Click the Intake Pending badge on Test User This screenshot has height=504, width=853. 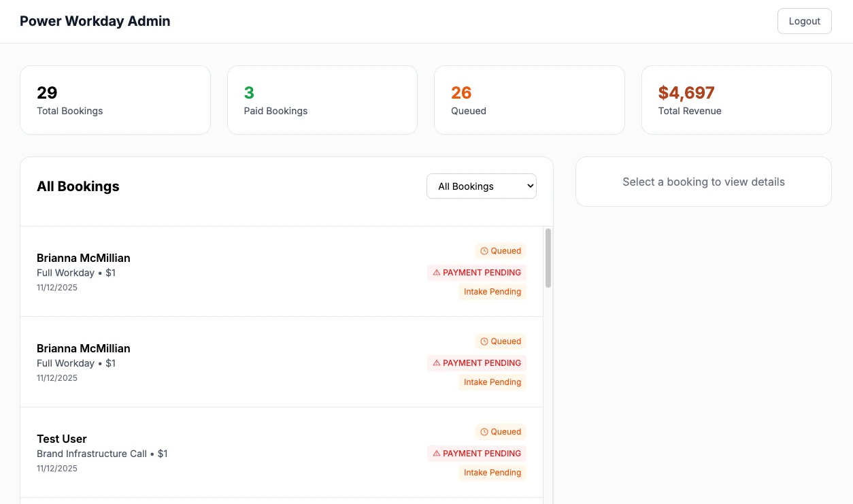[x=492, y=473]
